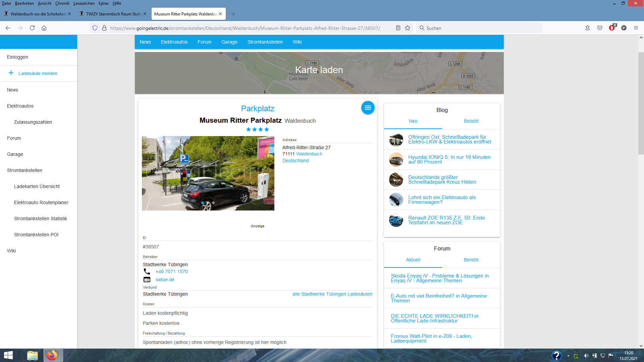
Task: Toggle reader view icon in address bar
Action: pyautogui.click(x=398, y=28)
